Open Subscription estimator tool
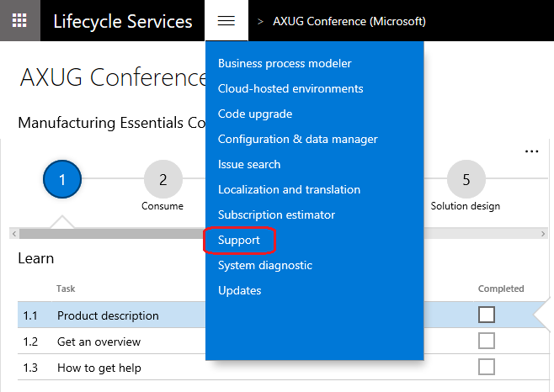This screenshot has height=392, width=554. click(x=276, y=215)
